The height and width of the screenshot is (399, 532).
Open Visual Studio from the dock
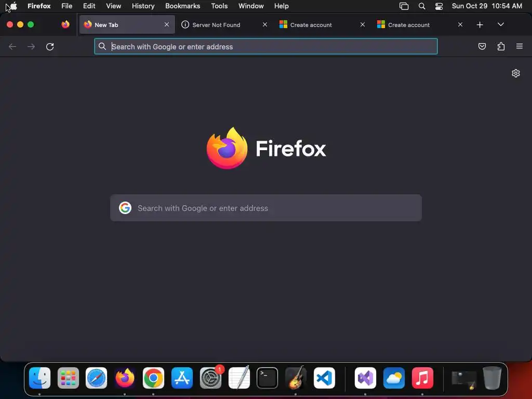(365, 378)
